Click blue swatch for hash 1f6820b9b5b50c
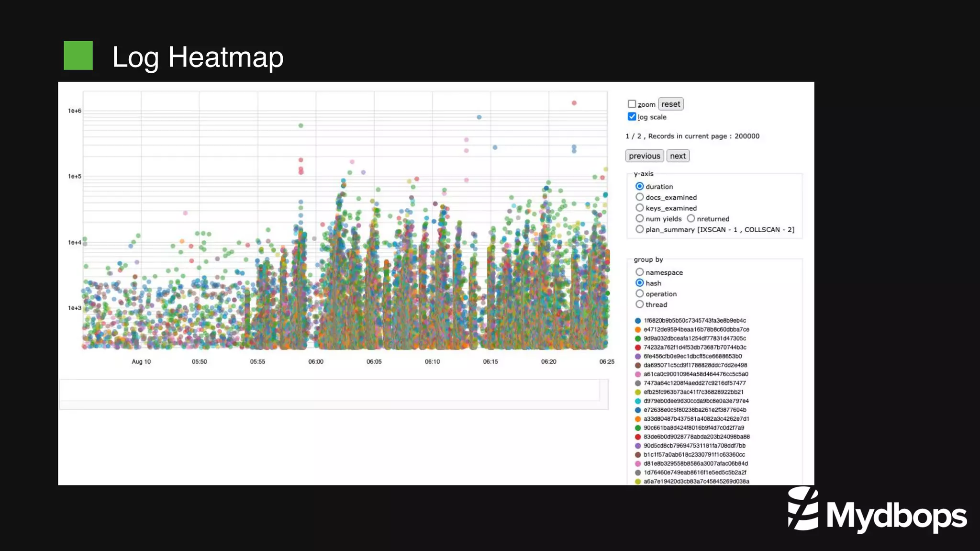This screenshot has width=980, height=551. [638, 321]
